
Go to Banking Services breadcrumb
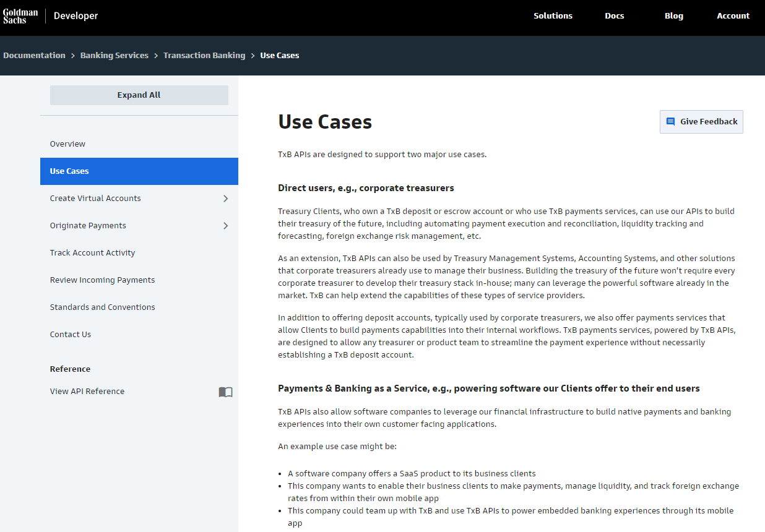click(115, 56)
